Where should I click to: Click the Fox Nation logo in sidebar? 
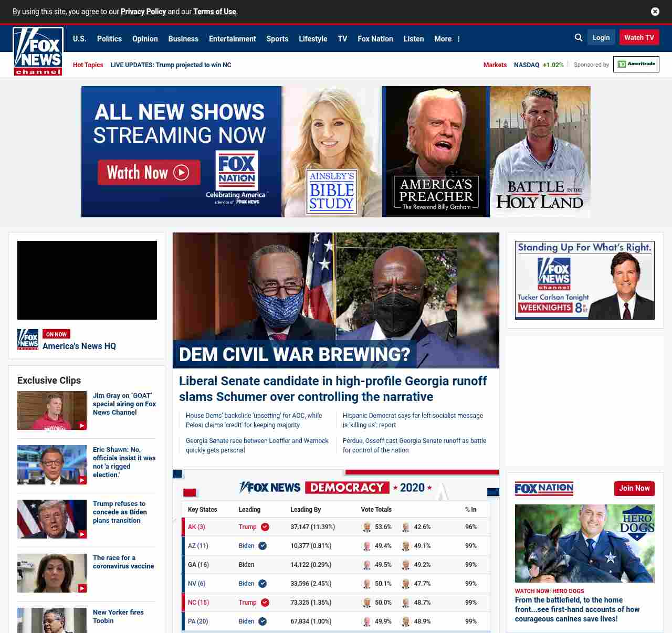544,489
